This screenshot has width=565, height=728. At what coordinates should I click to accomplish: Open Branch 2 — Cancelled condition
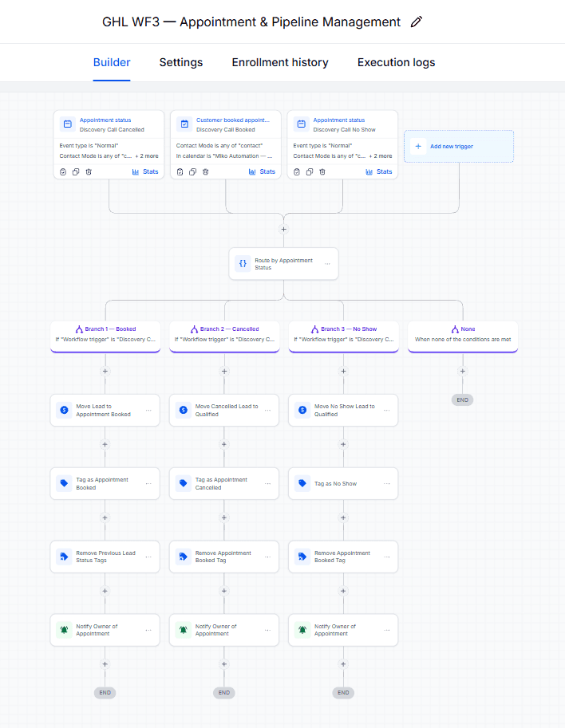224,336
